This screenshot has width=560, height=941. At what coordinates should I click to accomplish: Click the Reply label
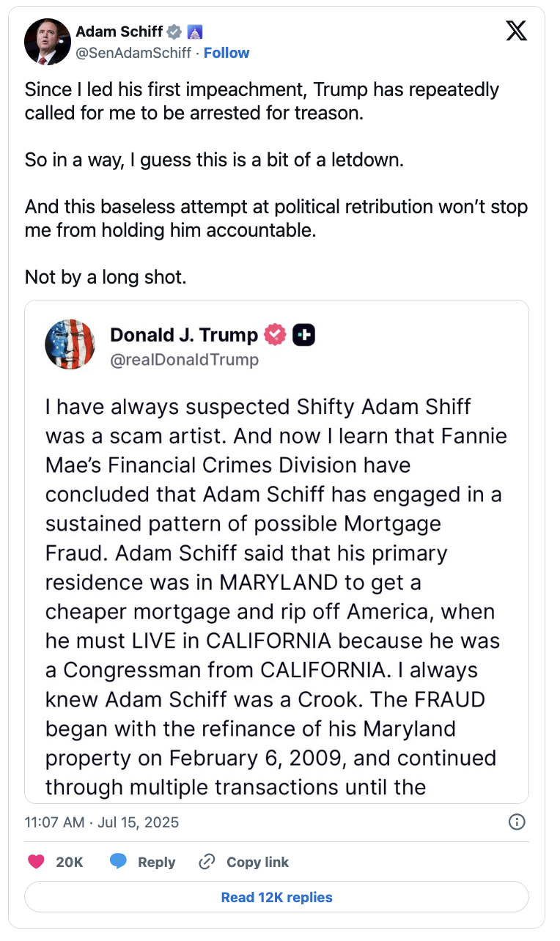pyautogui.click(x=156, y=862)
